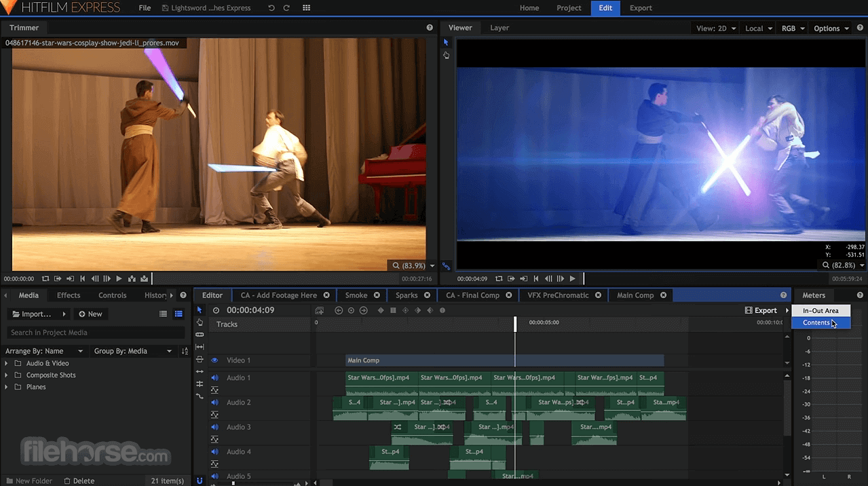Click Contents in the Export menu
The image size is (868, 486).
coord(816,322)
